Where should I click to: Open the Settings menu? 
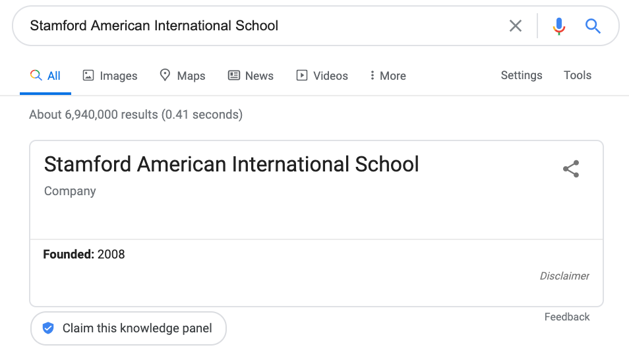tap(522, 75)
